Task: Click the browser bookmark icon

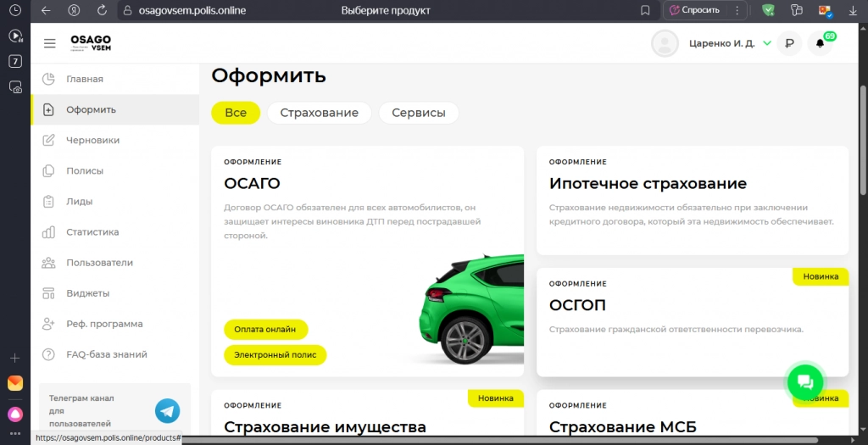Action: click(646, 10)
